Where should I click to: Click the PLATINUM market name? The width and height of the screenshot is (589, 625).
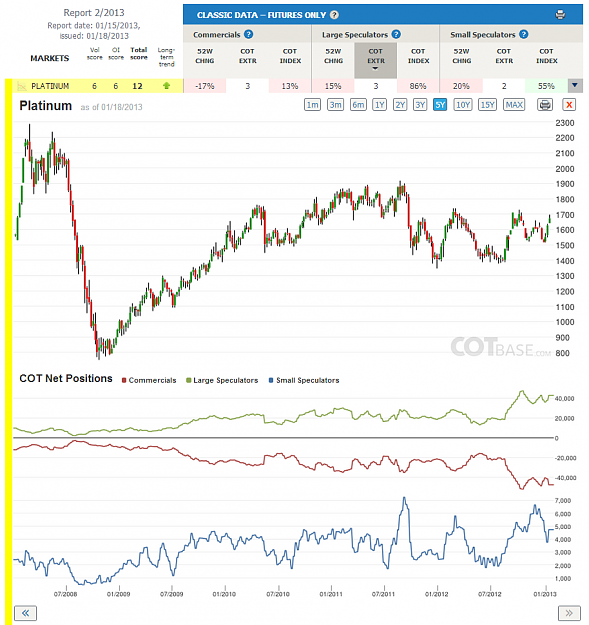[50, 86]
